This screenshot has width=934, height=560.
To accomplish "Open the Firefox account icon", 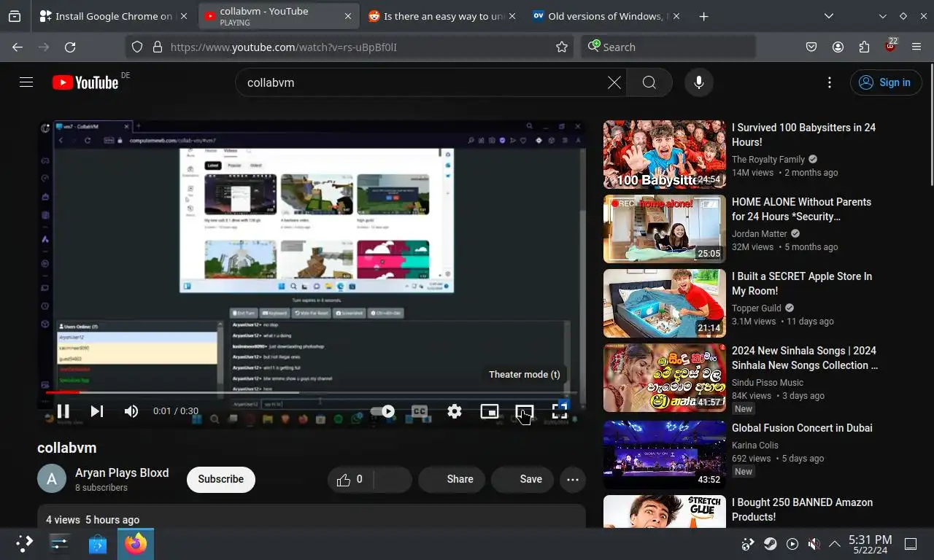I will 838,47.
